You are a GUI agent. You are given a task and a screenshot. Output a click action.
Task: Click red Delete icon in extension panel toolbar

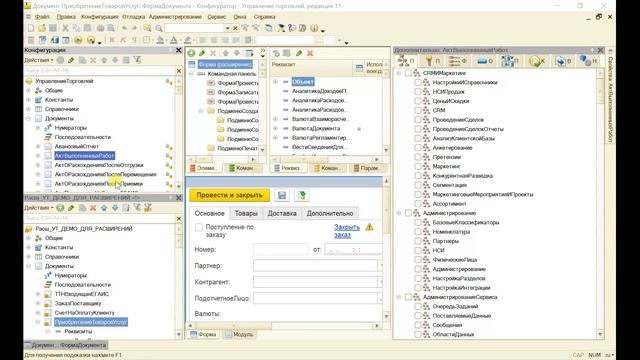pos(93,208)
